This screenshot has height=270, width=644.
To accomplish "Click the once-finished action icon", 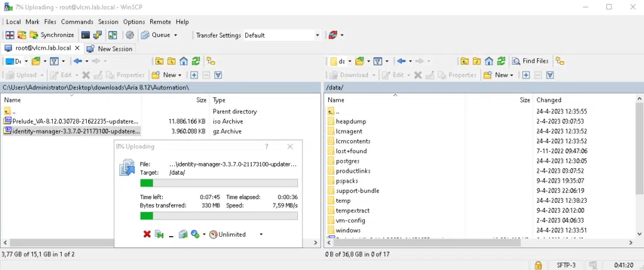I will (195, 234).
